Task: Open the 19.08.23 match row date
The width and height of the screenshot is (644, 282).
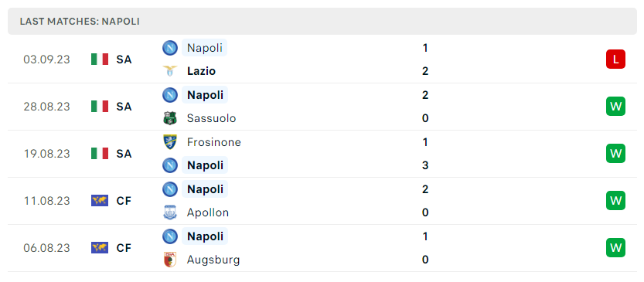Action: click(46, 154)
